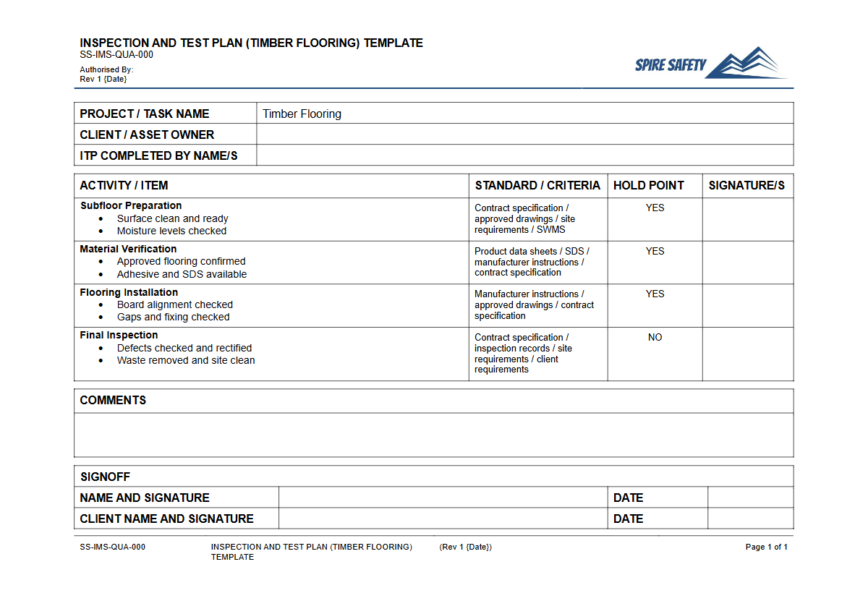
Task: Click signature cell for Material Verification
Action: (748, 262)
